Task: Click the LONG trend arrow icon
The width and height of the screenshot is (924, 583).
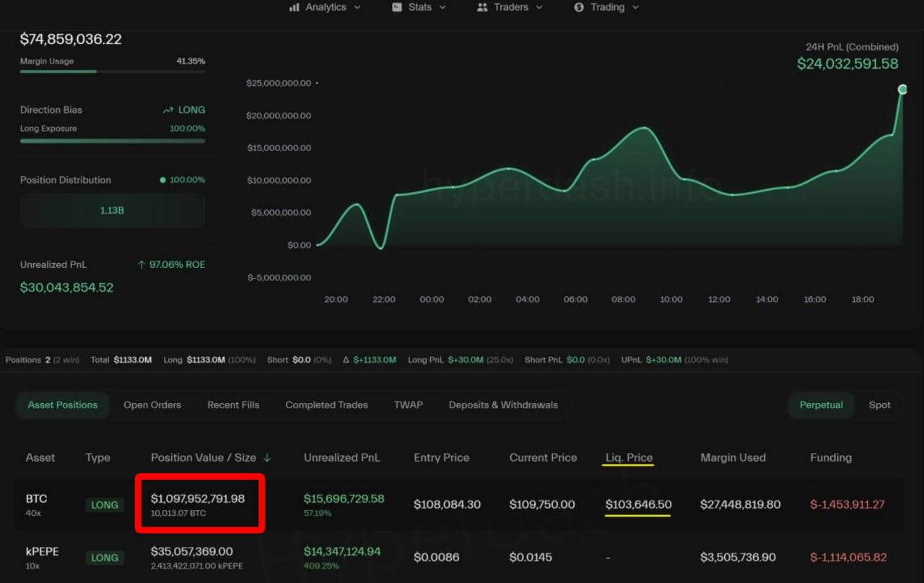Action: pyautogui.click(x=168, y=111)
